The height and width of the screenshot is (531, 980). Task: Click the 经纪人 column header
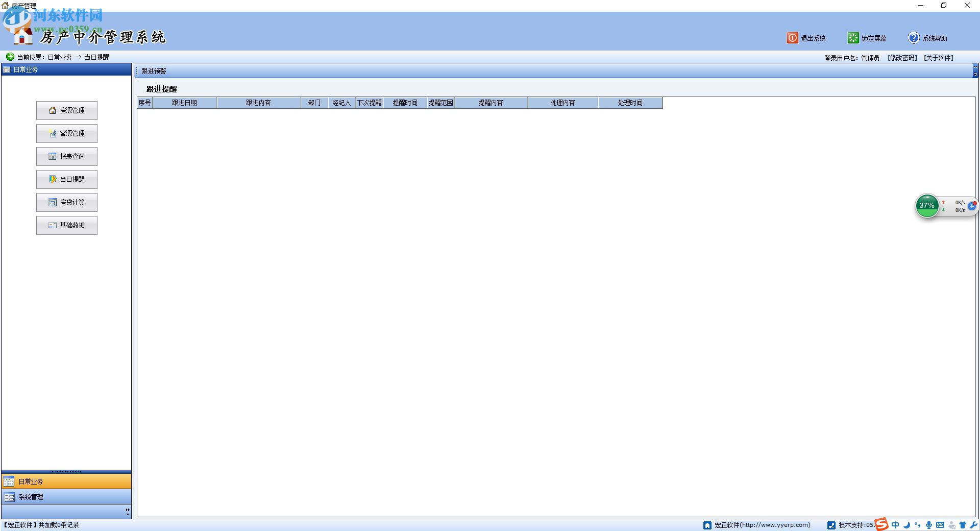coord(342,103)
